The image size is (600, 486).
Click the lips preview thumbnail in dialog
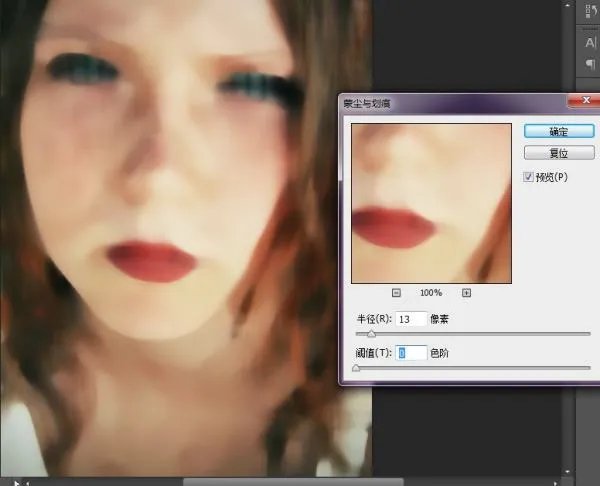[x=431, y=201]
